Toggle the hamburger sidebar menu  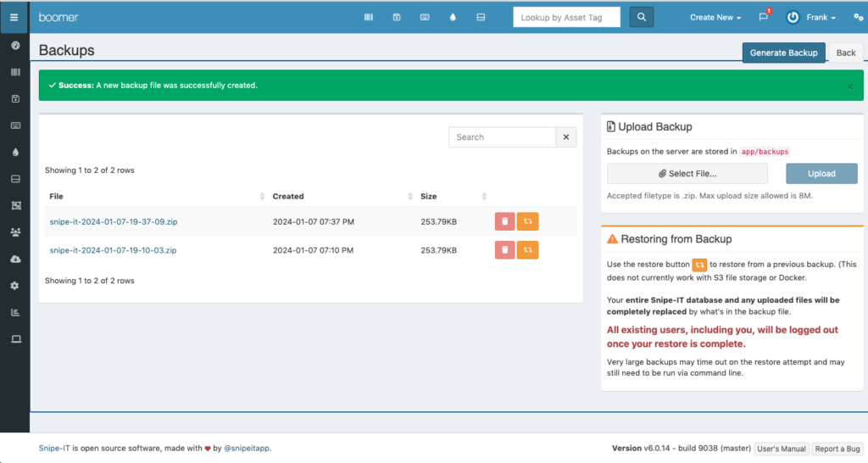click(14, 17)
